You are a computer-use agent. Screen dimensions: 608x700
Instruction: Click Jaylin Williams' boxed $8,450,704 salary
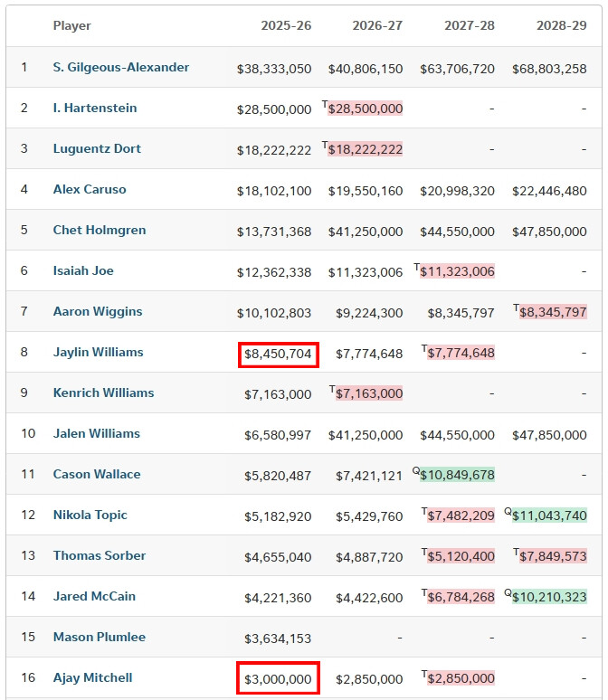pos(280,354)
